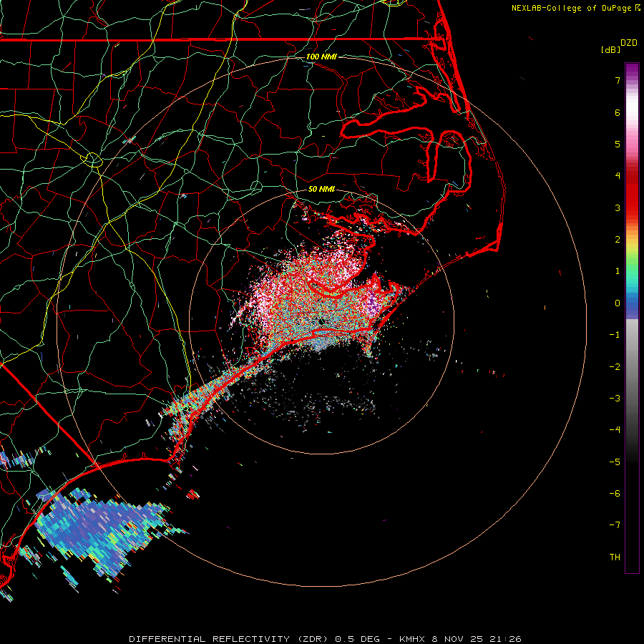Click the 7 value on color scale

tap(618, 80)
